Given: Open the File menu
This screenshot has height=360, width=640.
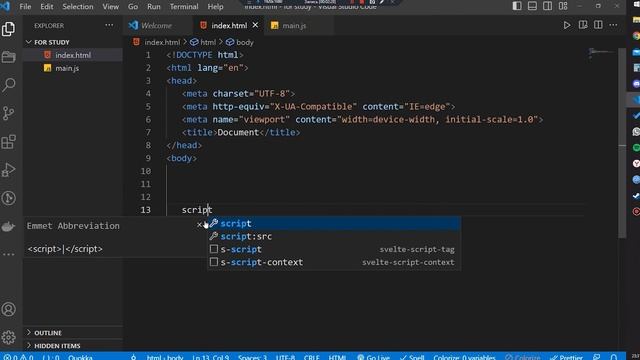Looking at the screenshot, I should pyautogui.click(x=25, y=7).
